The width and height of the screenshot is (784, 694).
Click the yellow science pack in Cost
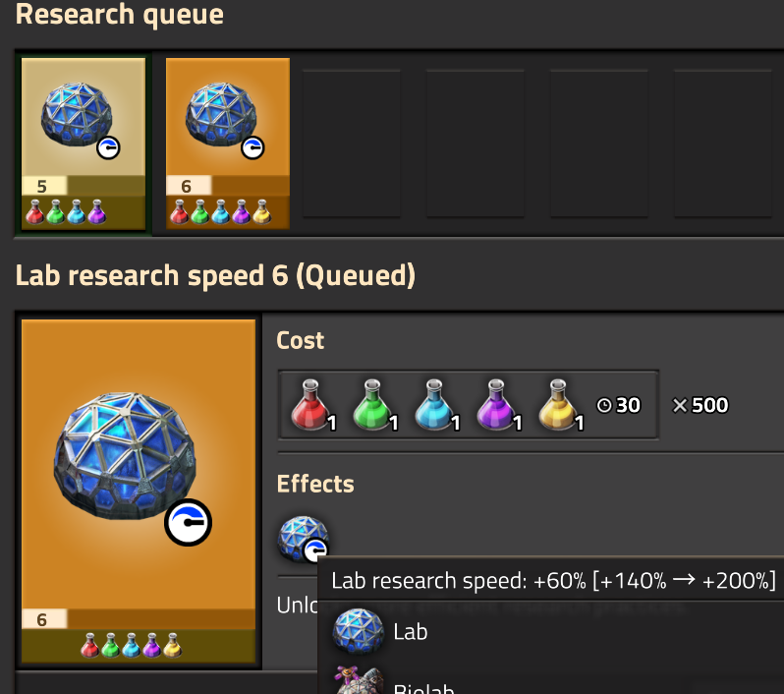(561, 405)
